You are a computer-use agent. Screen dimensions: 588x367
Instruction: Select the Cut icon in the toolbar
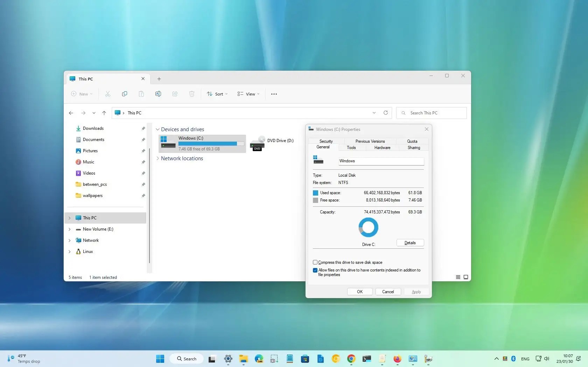click(108, 94)
